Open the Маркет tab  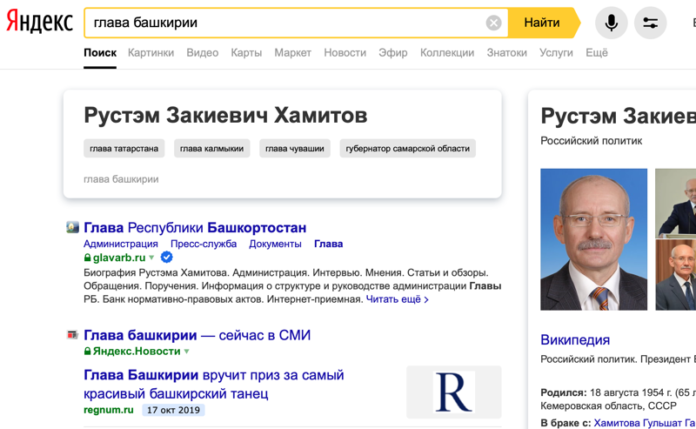(x=293, y=53)
